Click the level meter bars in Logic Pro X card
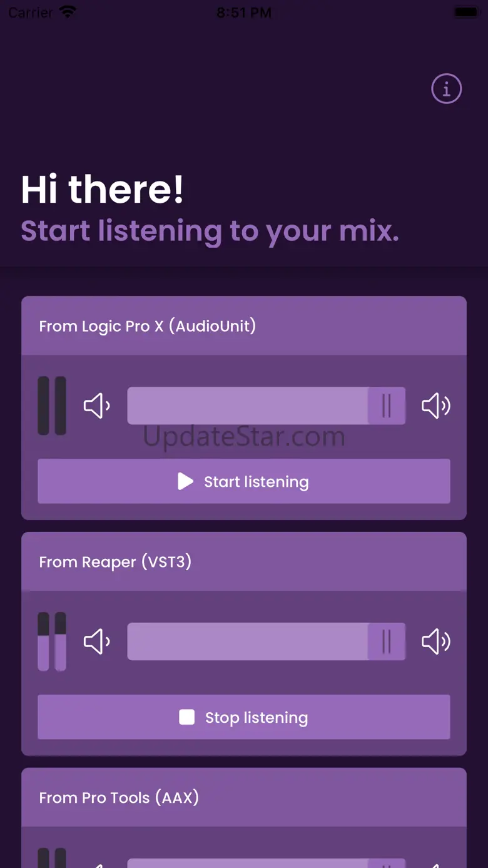This screenshot has height=868, width=488. (x=52, y=406)
